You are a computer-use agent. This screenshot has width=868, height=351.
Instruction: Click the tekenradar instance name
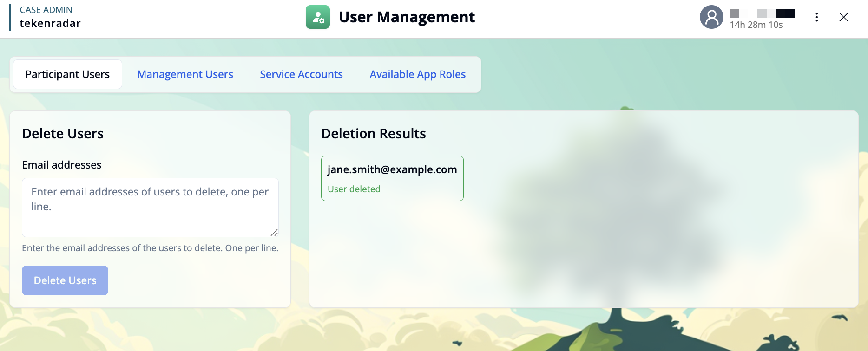(x=50, y=23)
